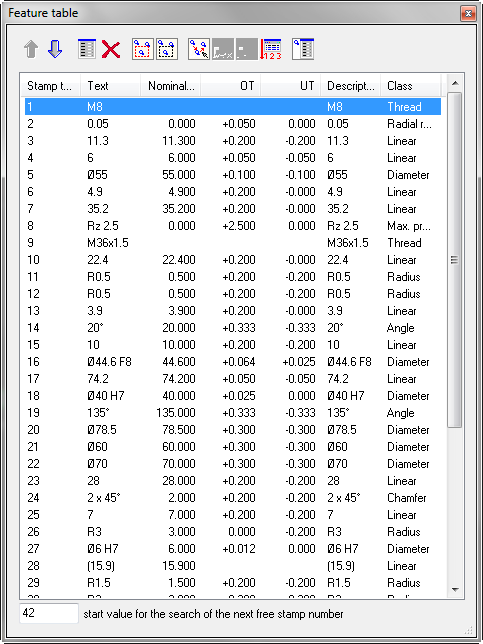The width and height of the screenshot is (483, 644).
Task: Select the Ø44.6 F8 text cell
Action: (109, 362)
